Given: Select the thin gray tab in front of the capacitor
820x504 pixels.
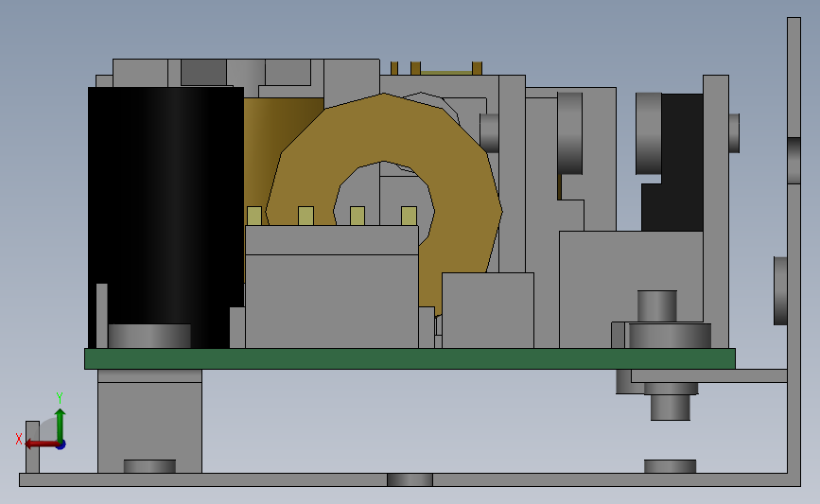Looking at the screenshot, I should [102, 315].
